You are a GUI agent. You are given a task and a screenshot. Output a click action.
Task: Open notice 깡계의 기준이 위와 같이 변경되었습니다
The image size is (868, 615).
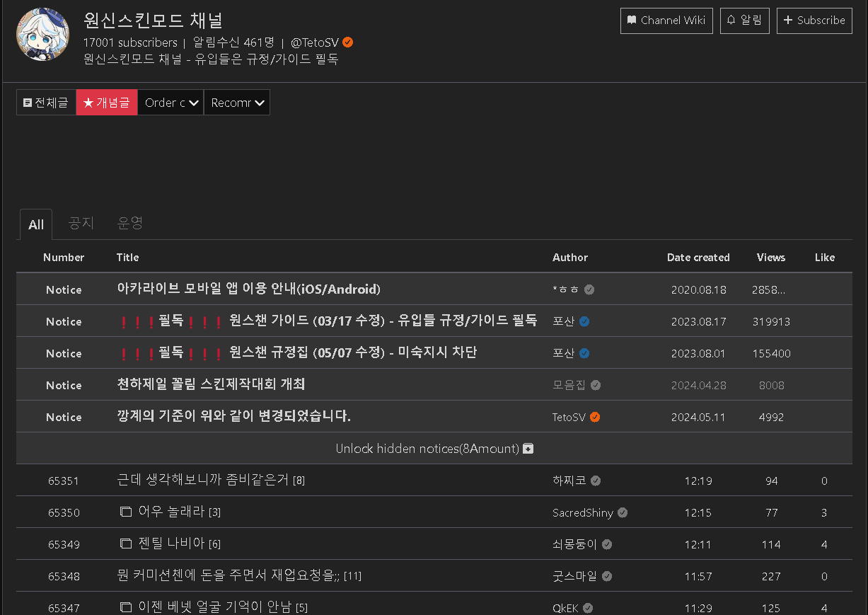[x=234, y=416]
